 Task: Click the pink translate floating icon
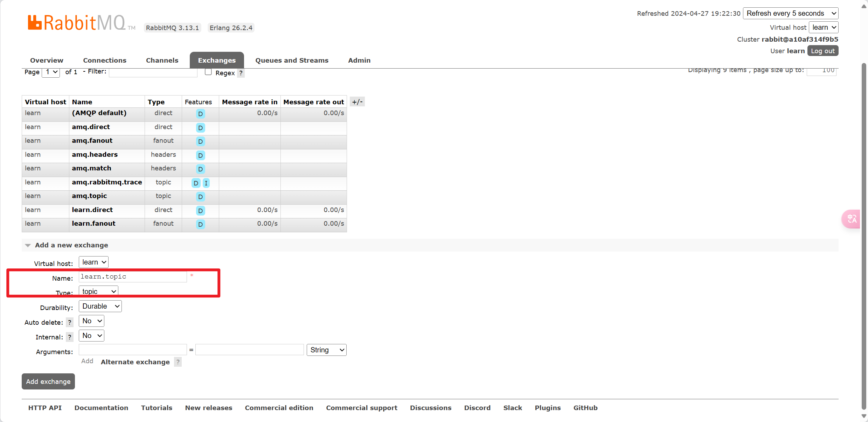point(851,219)
